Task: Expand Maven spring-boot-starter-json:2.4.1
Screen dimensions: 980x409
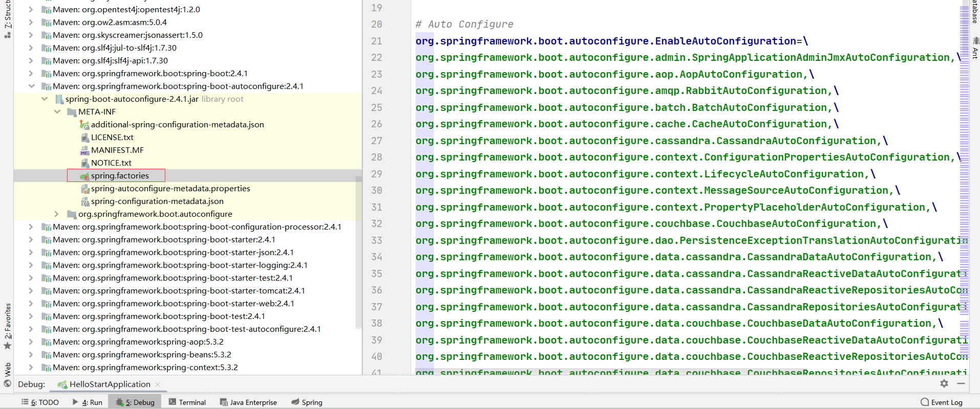Action: pos(32,253)
